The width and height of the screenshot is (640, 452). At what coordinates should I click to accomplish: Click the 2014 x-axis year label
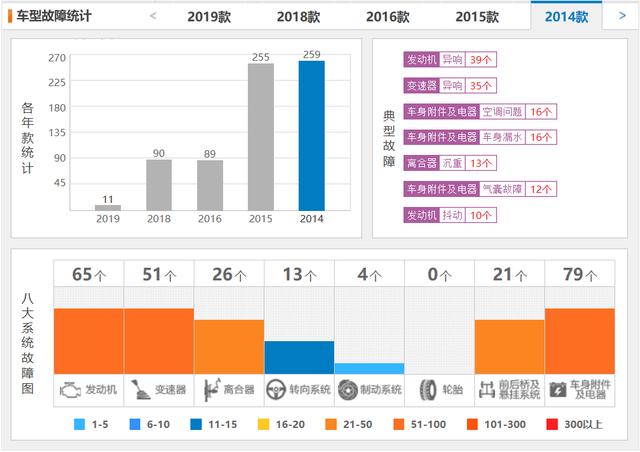[312, 219]
